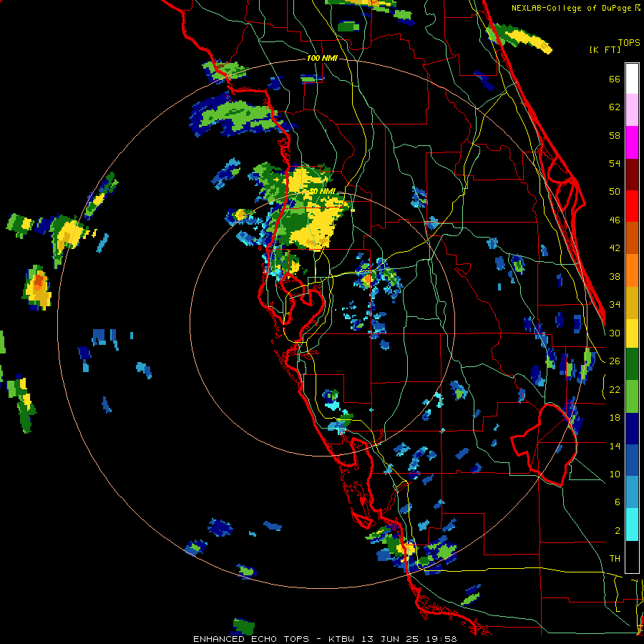Select the bright orange legend swatch
The height and width of the screenshot is (644, 644).
point(632,270)
